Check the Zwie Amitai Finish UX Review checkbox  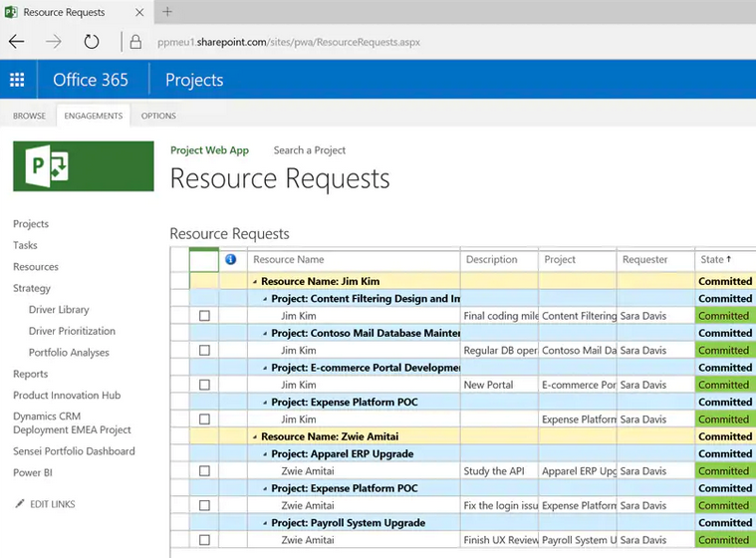pyautogui.click(x=204, y=540)
